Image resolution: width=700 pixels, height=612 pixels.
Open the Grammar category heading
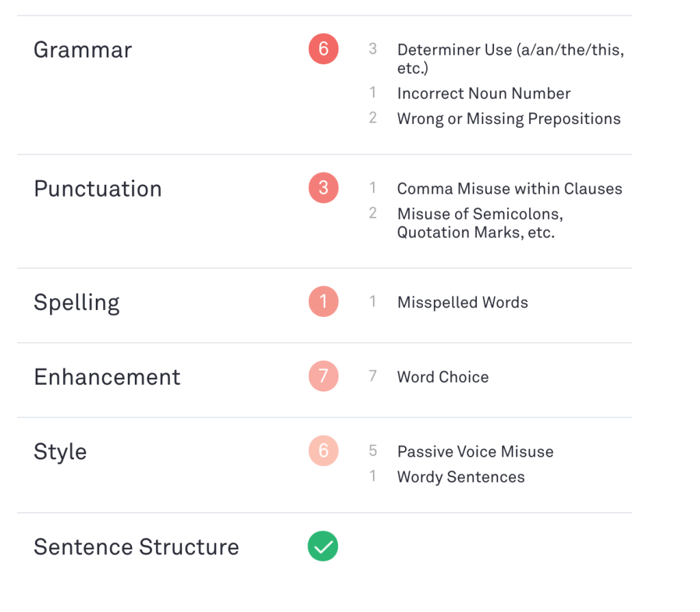(83, 50)
